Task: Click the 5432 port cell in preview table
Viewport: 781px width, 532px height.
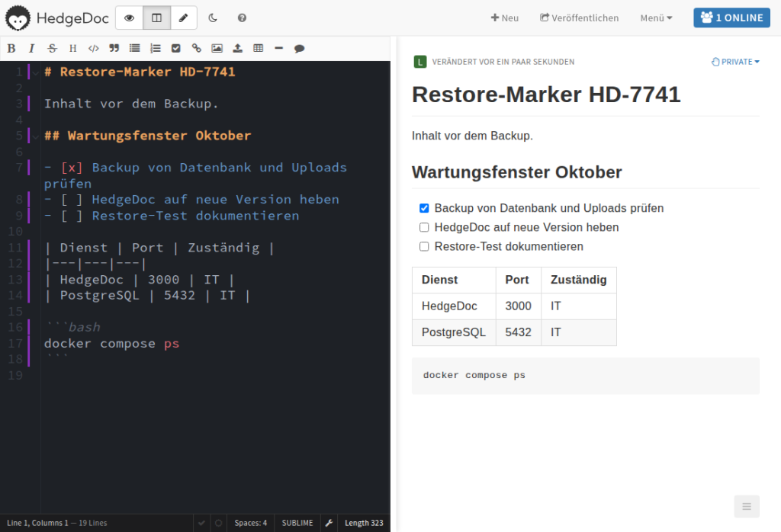Action: pyautogui.click(x=519, y=332)
